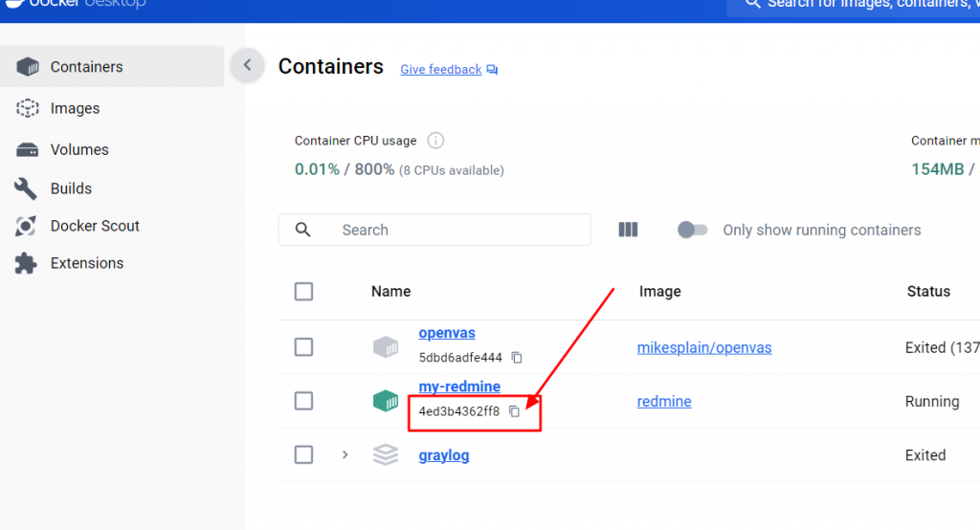The height and width of the screenshot is (530, 980).
Task: Click the green my-redmine container icon
Action: point(386,401)
